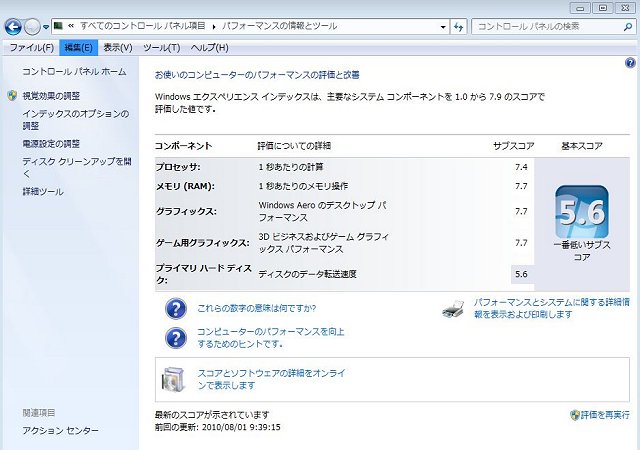
Task: Click the プロセッサ: row label
Action: (178, 167)
